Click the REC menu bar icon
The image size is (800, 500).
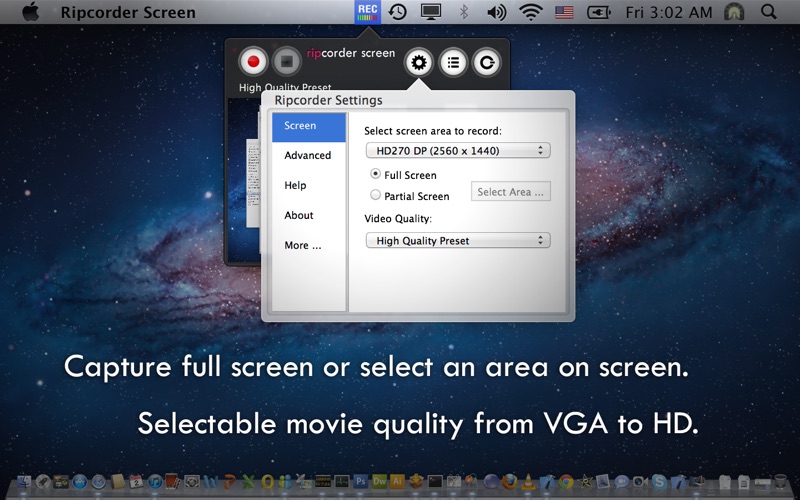pos(367,12)
